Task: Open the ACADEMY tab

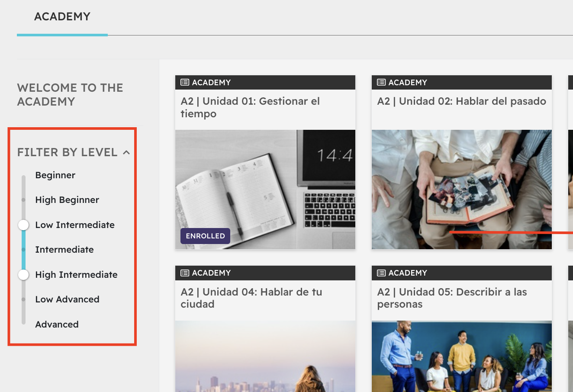Action: pos(62,17)
